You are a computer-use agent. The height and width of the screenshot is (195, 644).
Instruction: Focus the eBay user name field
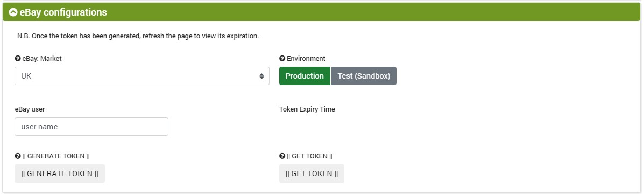91,127
